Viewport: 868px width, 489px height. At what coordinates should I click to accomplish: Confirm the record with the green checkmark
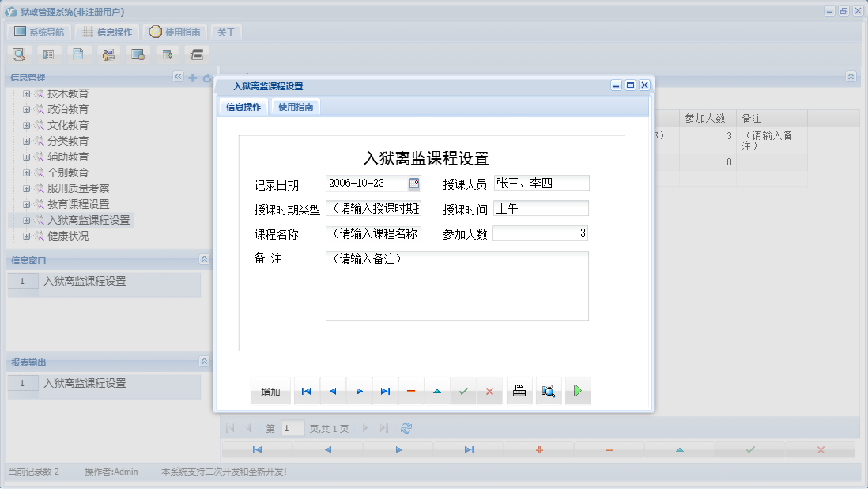(x=463, y=390)
